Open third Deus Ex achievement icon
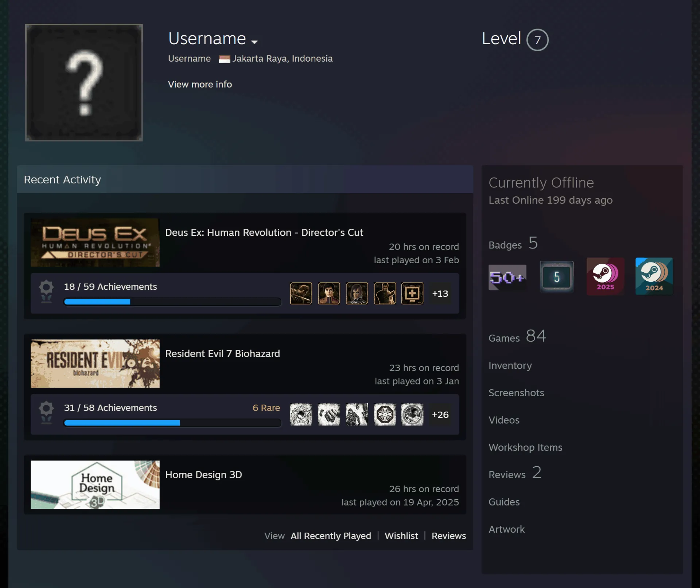Screen dimensions: 700x588 (357, 293)
